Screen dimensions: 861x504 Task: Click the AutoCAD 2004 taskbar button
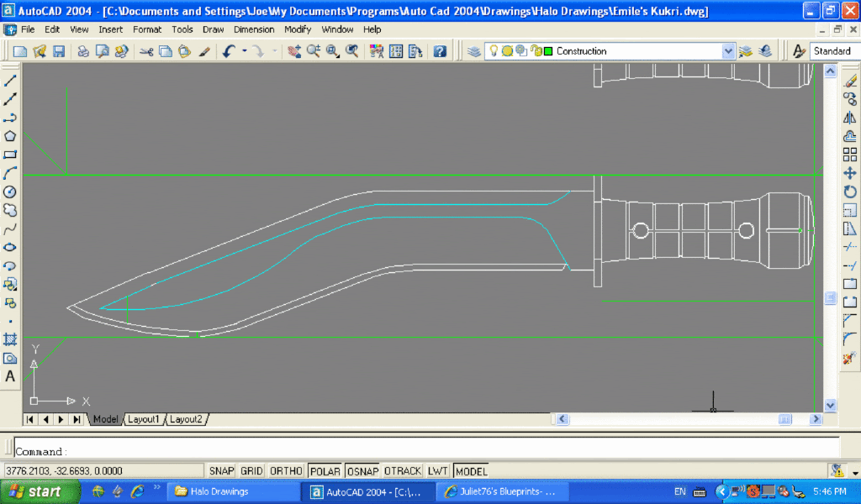[368, 492]
